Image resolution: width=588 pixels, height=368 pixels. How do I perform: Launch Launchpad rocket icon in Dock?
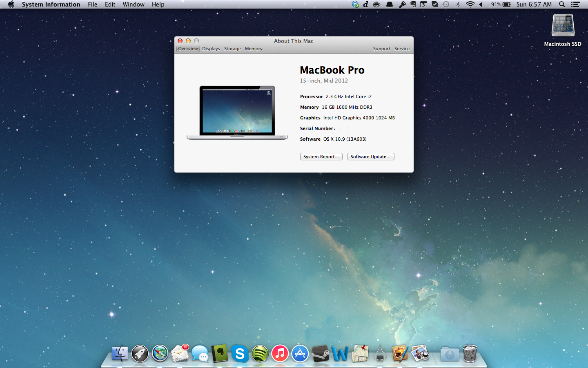pos(140,354)
